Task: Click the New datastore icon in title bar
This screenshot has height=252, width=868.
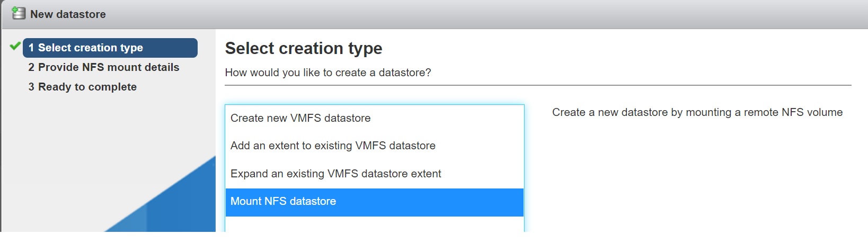Action: pyautogui.click(x=19, y=14)
